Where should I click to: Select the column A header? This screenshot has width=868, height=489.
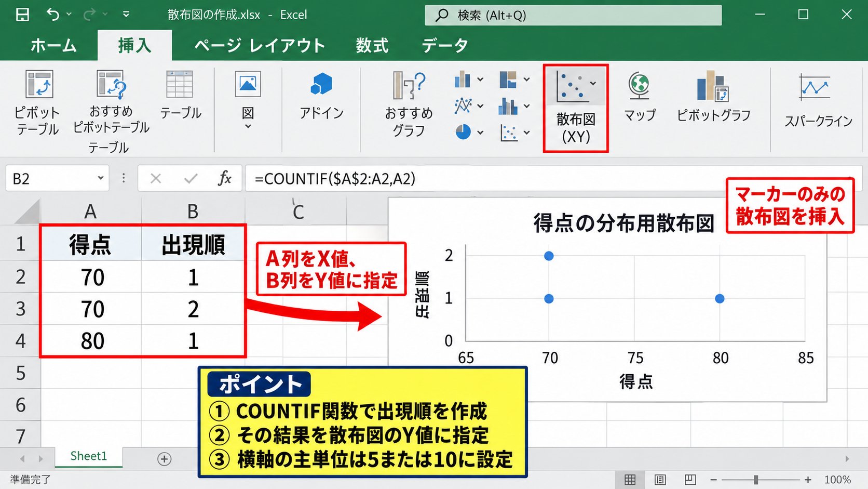click(x=91, y=212)
